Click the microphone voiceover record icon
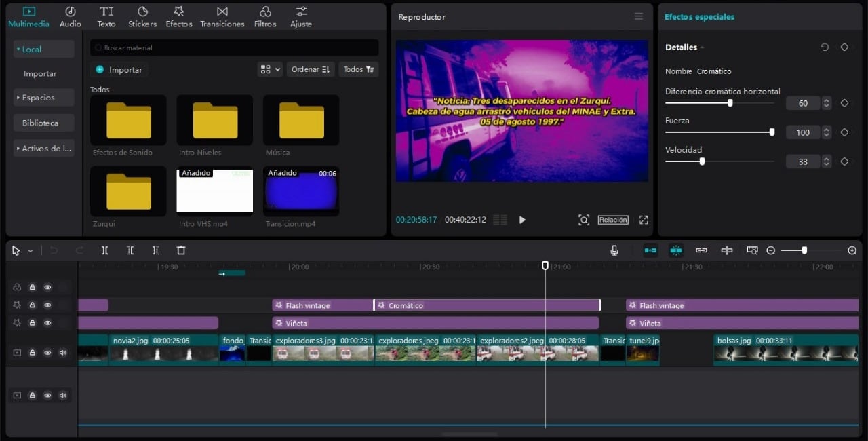The width and height of the screenshot is (868, 441). tap(614, 250)
